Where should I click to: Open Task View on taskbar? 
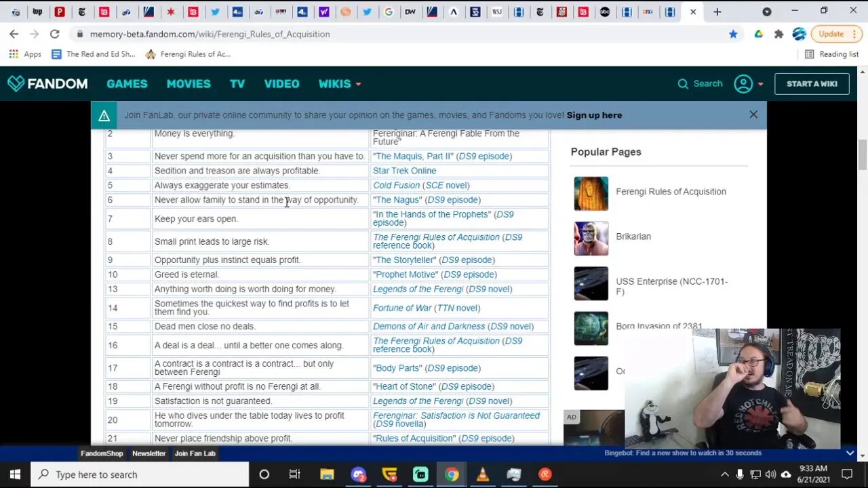(294, 474)
